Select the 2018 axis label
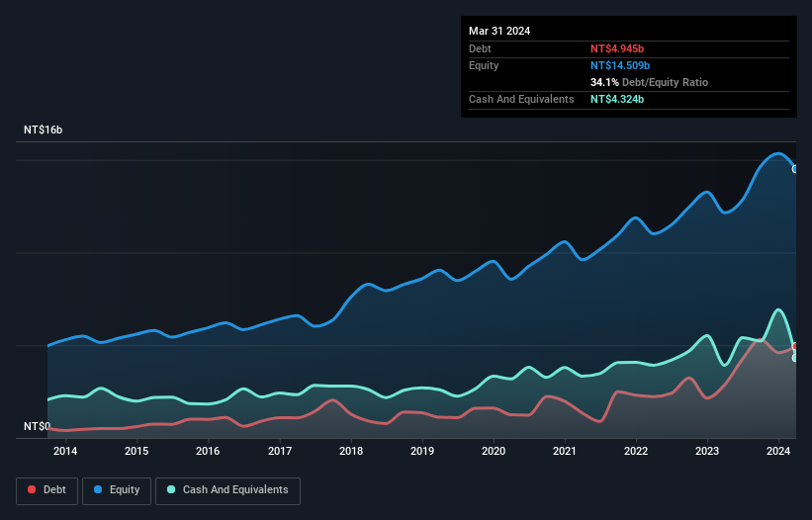812x520 pixels. pyautogui.click(x=351, y=451)
